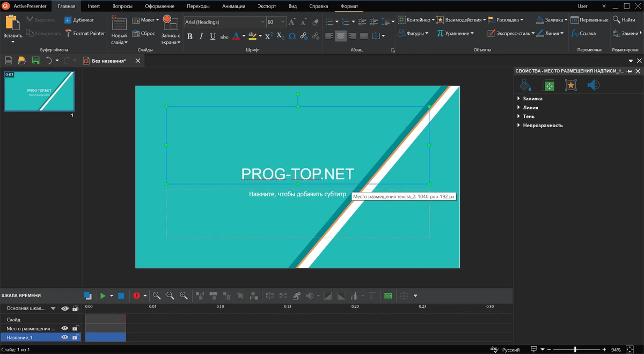Viewport: 644px width, 354px height.
Task: Open the font size 60 dropdown
Action: coord(283,22)
